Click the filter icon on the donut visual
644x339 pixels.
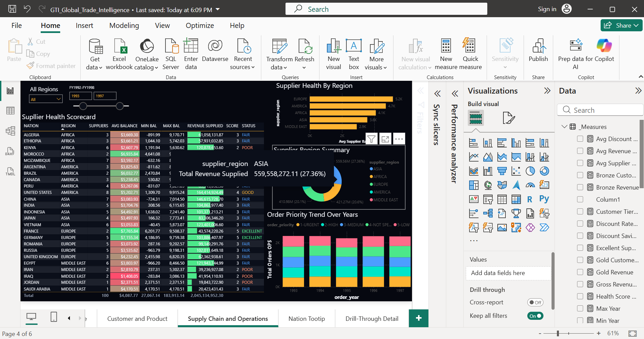pos(371,139)
